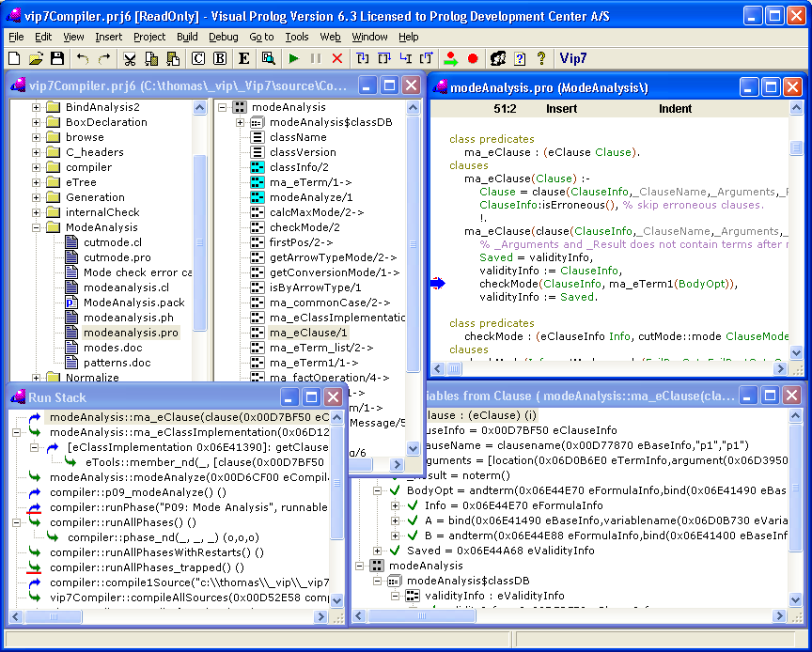Click the two-faces toolbar icon
The image size is (812, 652).
(x=498, y=58)
